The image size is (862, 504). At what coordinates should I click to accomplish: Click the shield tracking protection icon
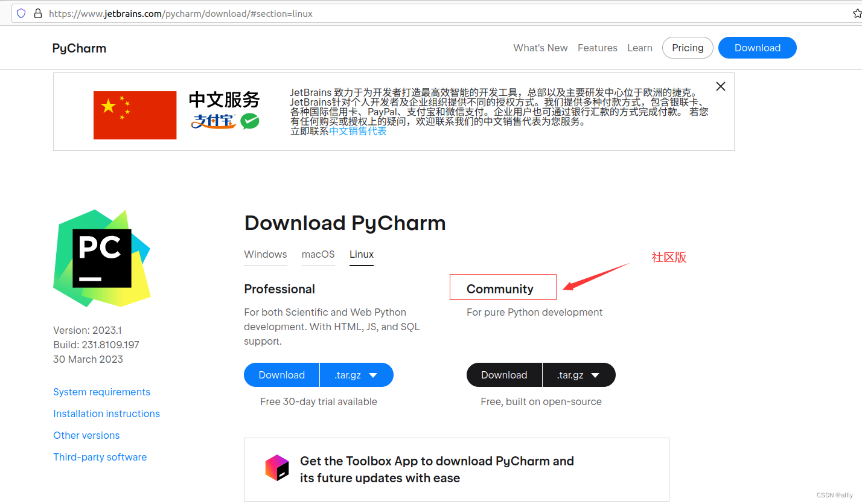[x=21, y=13]
